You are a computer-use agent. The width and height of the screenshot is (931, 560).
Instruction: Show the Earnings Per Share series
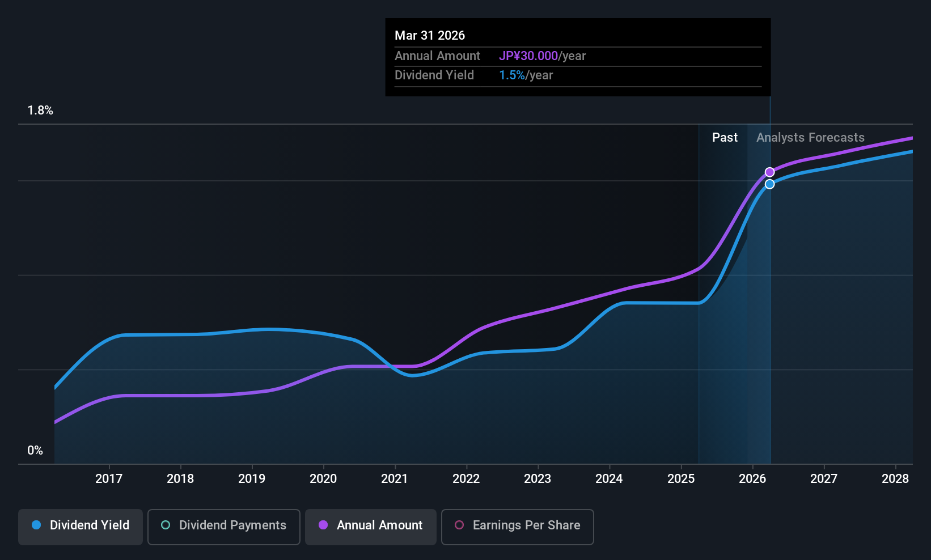517,527
